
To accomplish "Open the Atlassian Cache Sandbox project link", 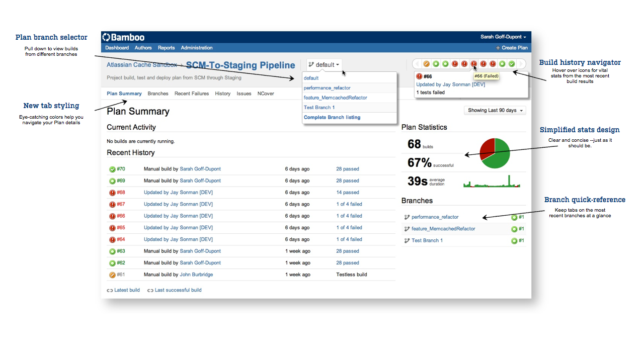I will pos(142,65).
